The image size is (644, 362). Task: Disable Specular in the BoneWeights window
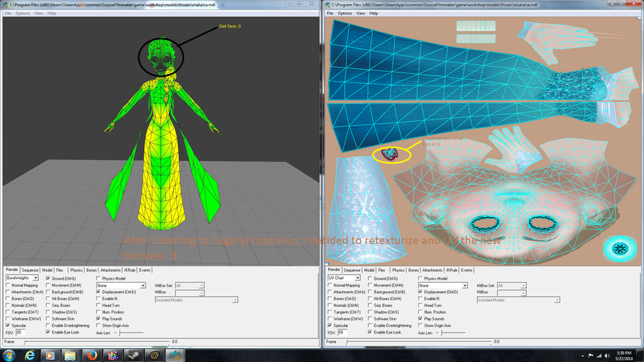[8, 326]
